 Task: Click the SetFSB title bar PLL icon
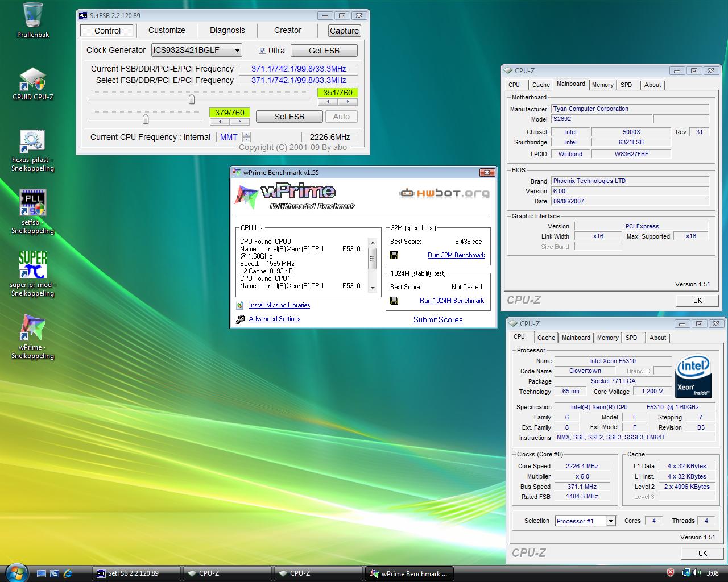(83, 16)
